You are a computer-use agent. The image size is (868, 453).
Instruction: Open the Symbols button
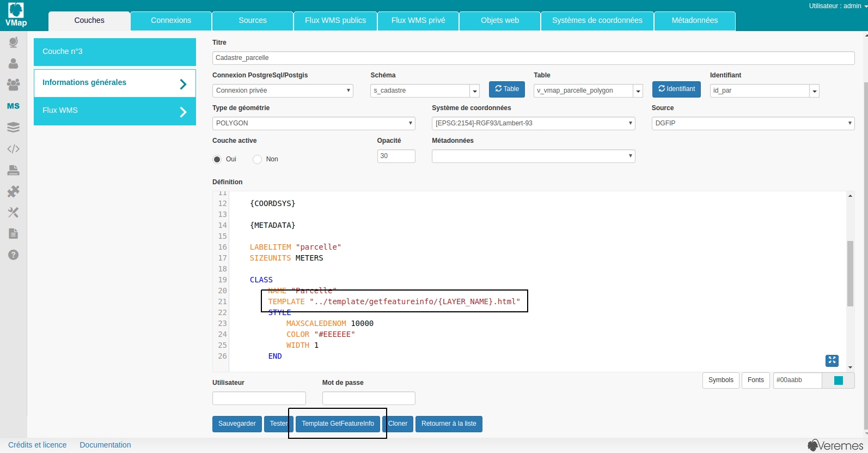pyautogui.click(x=721, y=380)
